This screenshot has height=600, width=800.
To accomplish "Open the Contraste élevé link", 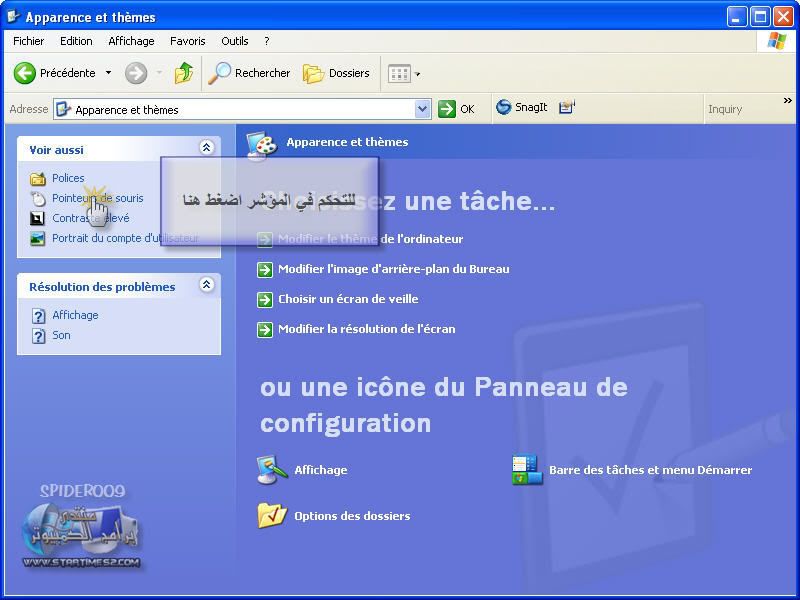I will tap(91, 218).
